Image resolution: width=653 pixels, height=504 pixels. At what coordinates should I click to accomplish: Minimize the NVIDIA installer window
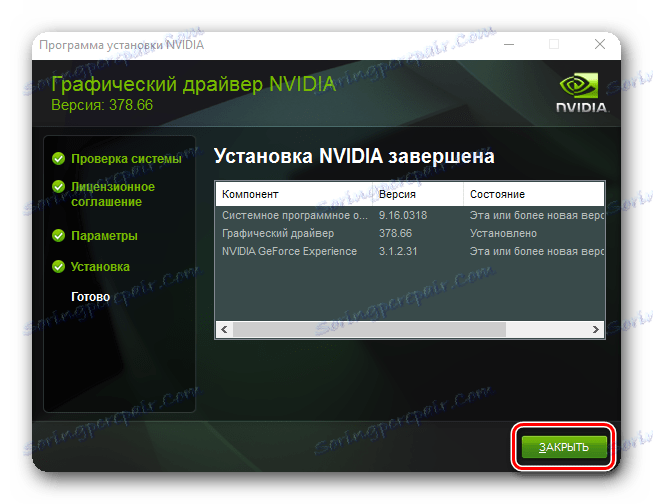(509, 44)
